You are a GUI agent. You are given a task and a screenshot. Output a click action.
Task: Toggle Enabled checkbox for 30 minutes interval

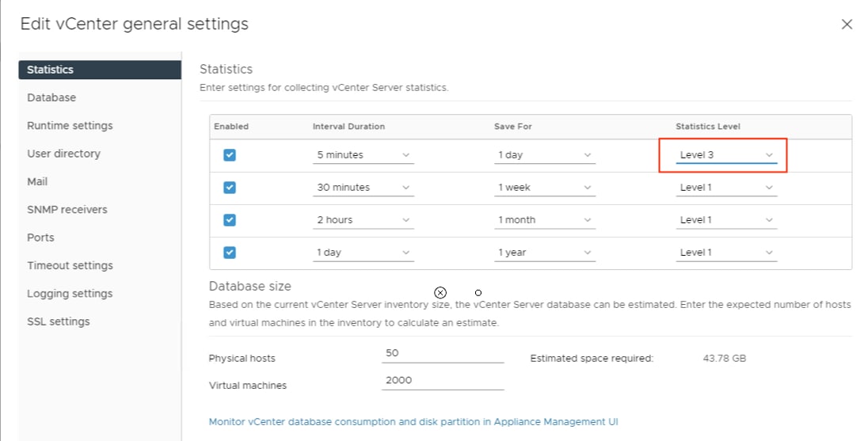230,188
